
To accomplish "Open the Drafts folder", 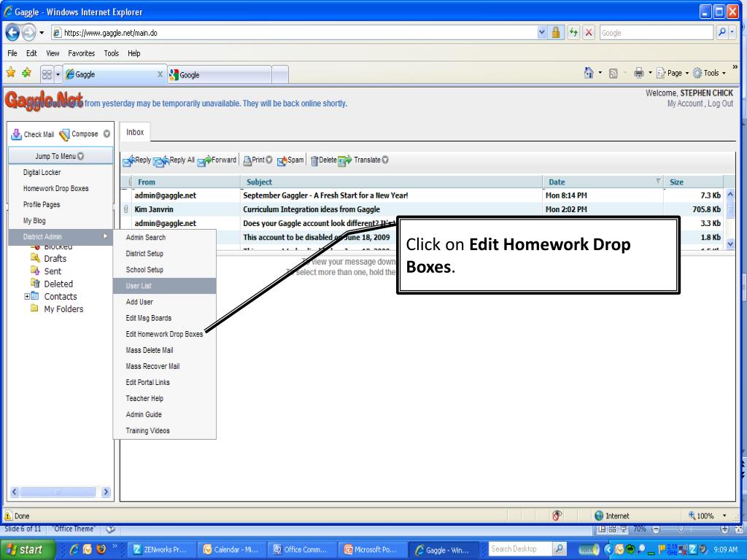I will (x=55, y=259).
